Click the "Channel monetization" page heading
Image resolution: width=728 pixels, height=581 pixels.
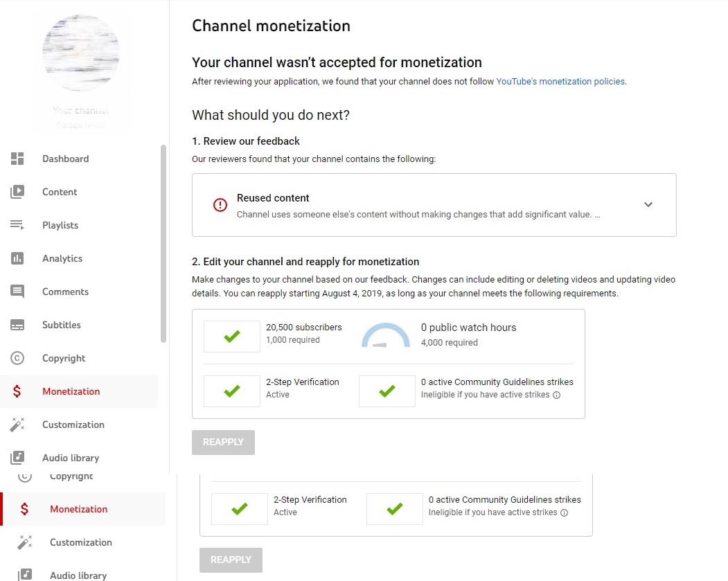271,26
